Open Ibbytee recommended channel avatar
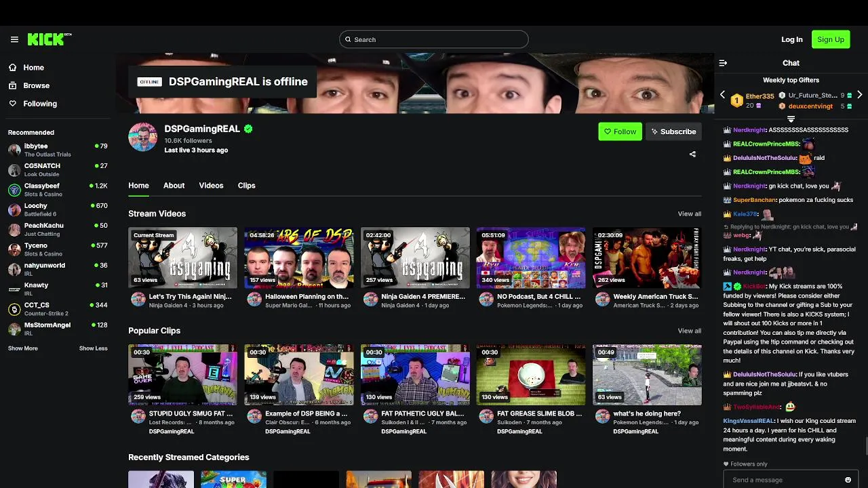This screenshot has width=868, height=488. [x=14, y=150]
